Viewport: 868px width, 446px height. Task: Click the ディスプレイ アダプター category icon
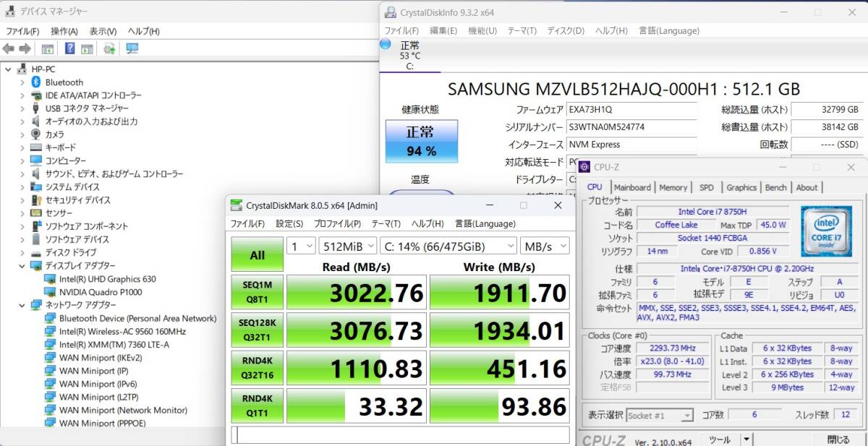click(x=36, y=265)
